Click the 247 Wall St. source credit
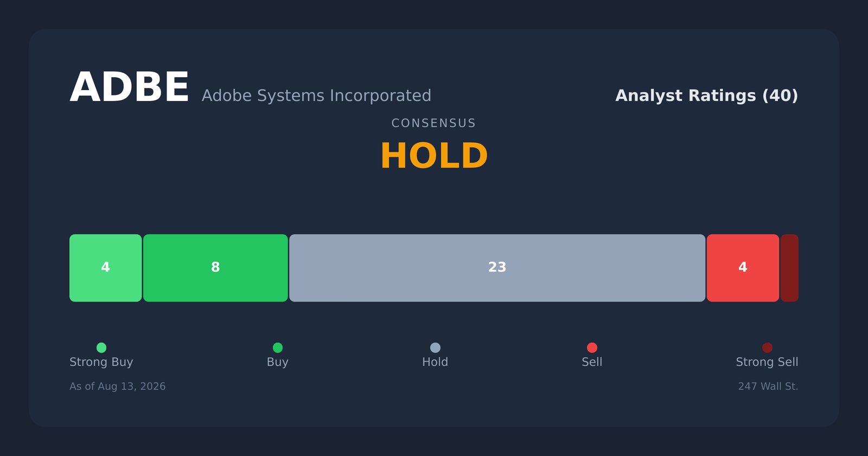The image size is (868, 456). (768, 387)
